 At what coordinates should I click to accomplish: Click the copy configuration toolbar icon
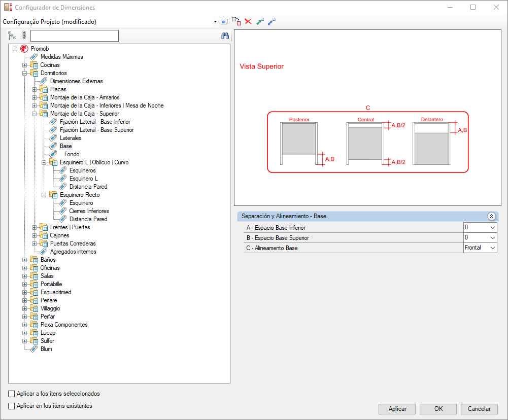(x=236, y=22)
